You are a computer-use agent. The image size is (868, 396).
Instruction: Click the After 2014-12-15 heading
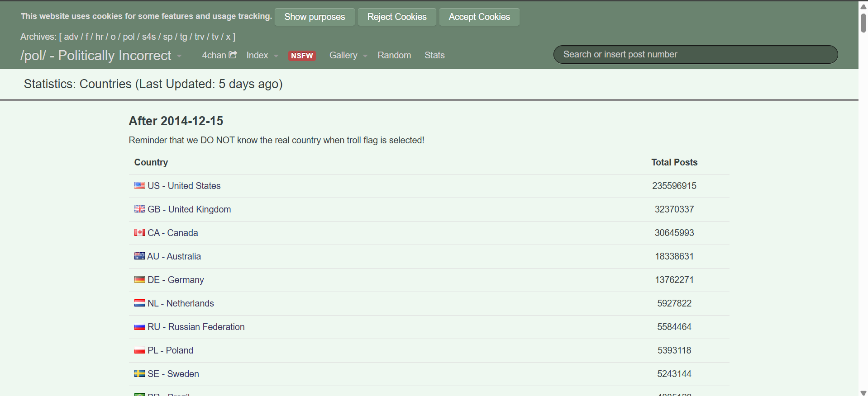176,121
